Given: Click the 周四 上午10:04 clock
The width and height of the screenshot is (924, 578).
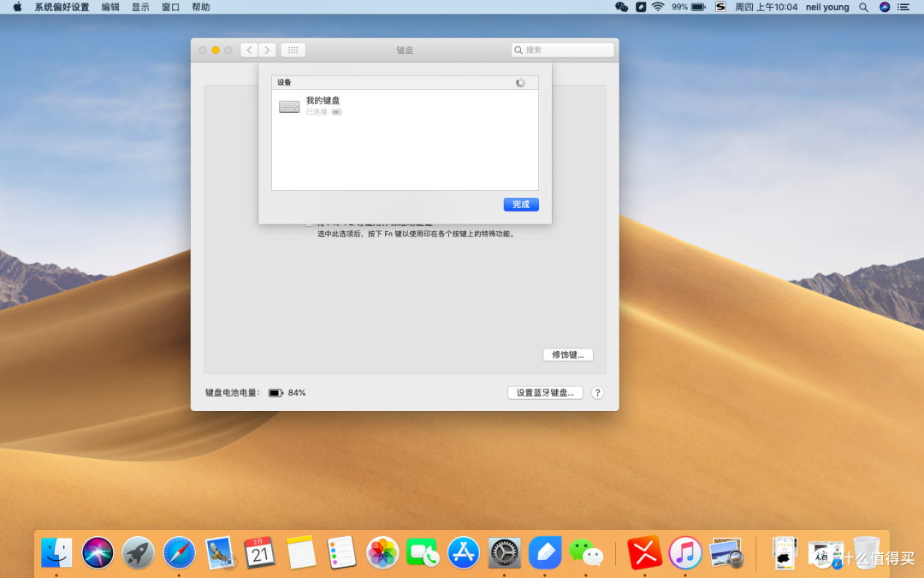Looking at the screenshot, I should tap(766, 7).
